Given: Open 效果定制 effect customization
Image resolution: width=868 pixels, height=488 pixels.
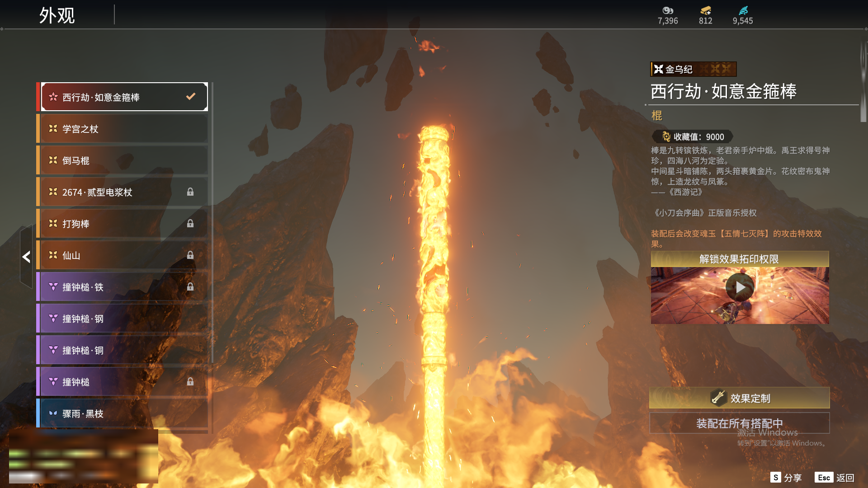Looking at the screenshot, I should tap(740, 398).
